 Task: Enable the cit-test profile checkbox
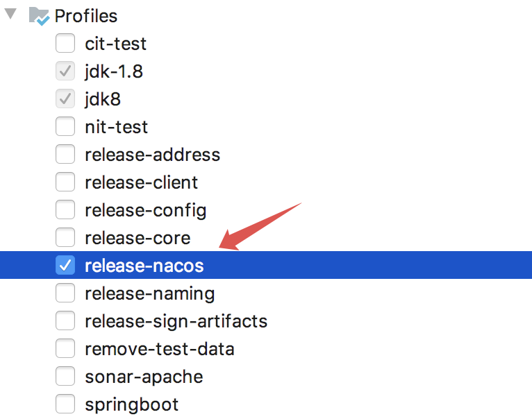(65, 44)
